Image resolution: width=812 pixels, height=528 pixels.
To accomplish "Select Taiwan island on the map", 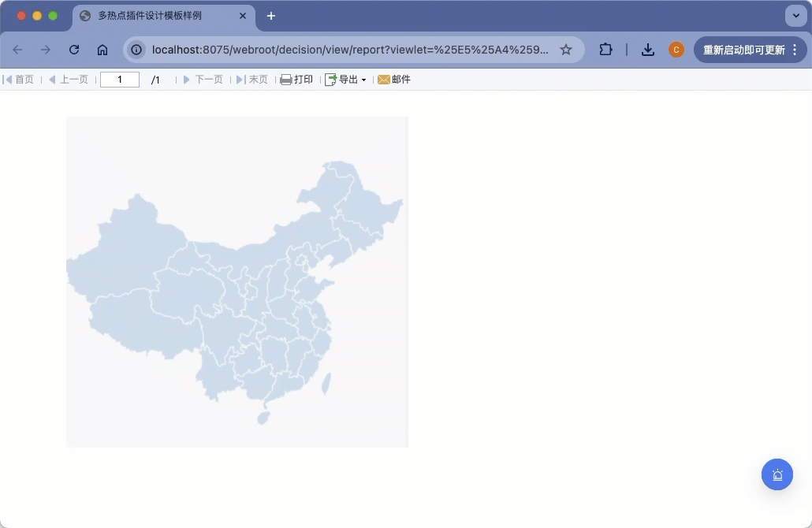I will (x=326, y=385).
